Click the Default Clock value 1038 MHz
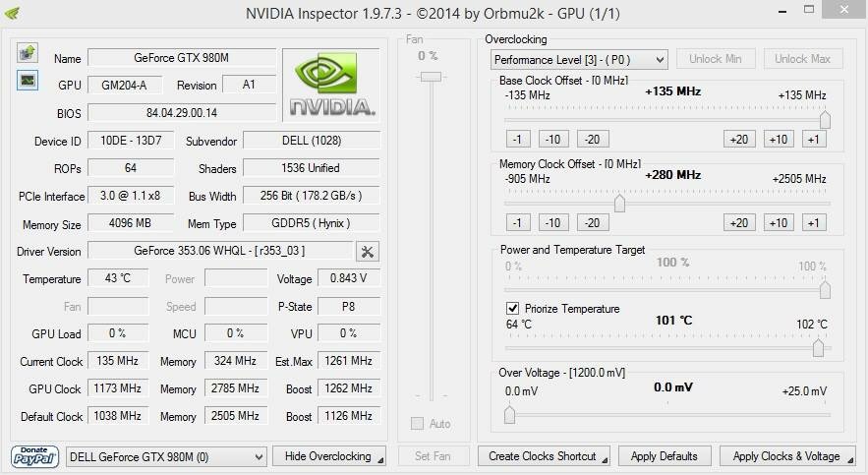Screen dimensions: 868x475 point(118,416)
